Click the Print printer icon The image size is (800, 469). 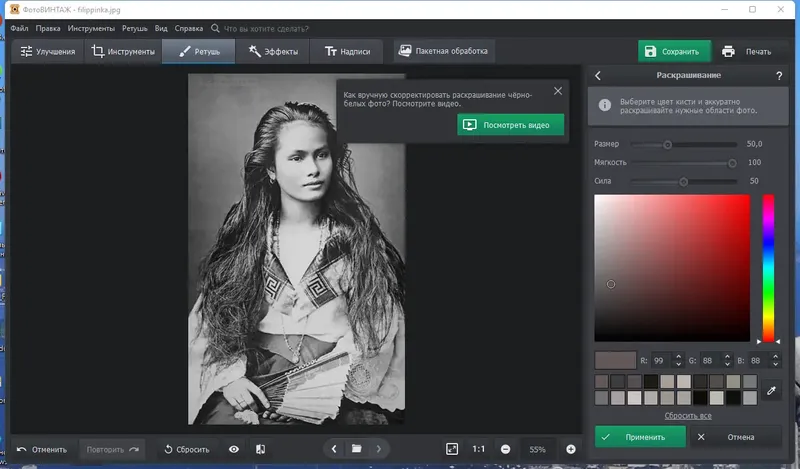(728, 52)
